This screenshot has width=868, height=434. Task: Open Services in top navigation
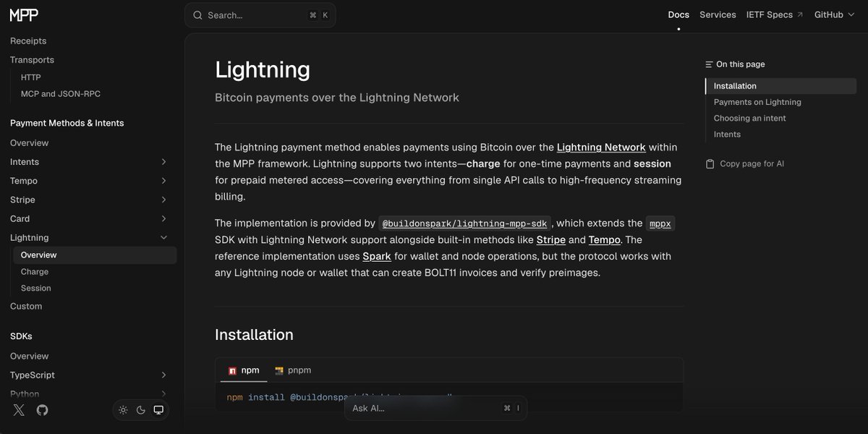click(x=718, y=14)
